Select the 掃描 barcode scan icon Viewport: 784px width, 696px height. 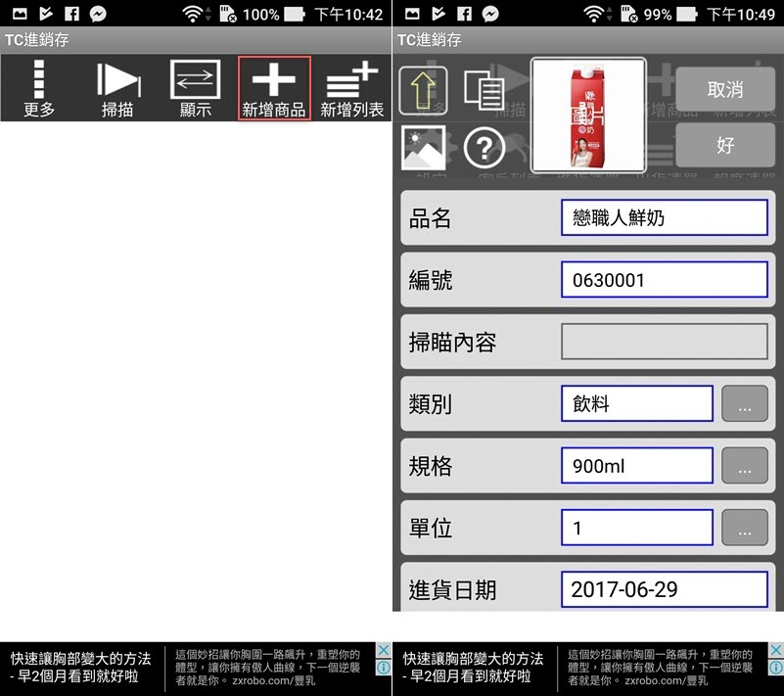pyautogui.click(x=116, y=88)
